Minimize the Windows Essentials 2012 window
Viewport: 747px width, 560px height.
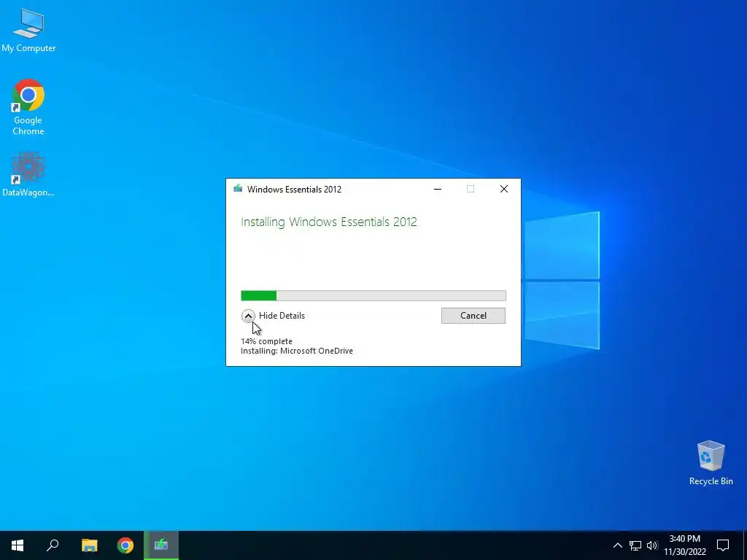click(438, 189)
